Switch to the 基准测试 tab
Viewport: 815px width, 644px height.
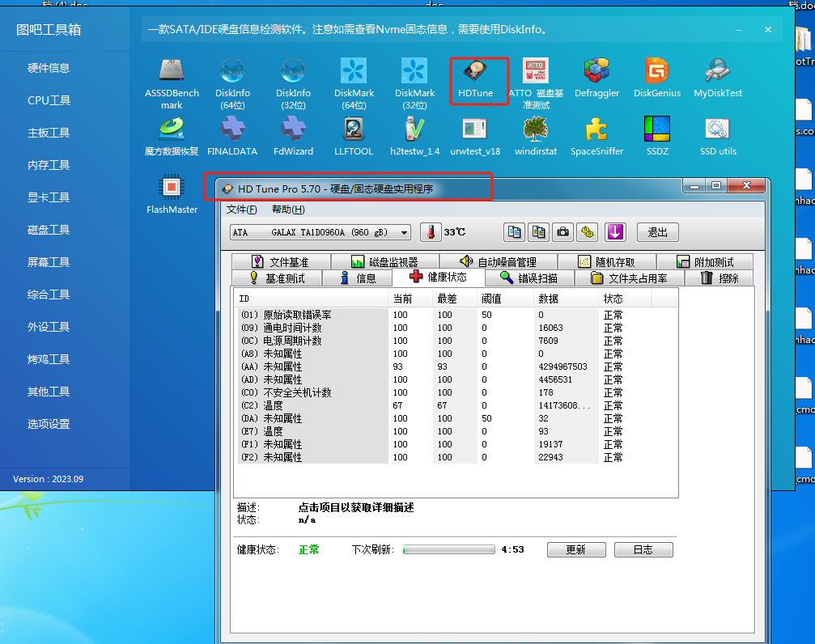tap(277, 278)
